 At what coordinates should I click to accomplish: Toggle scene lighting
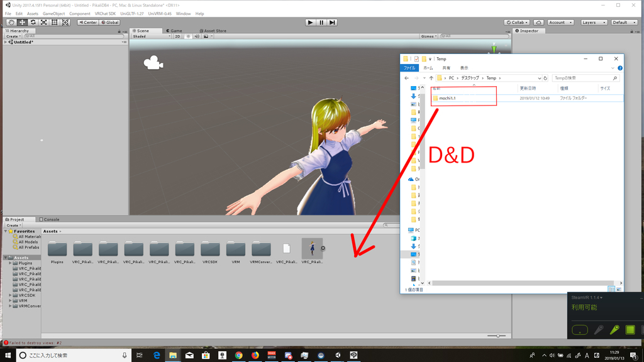(188, 36)
